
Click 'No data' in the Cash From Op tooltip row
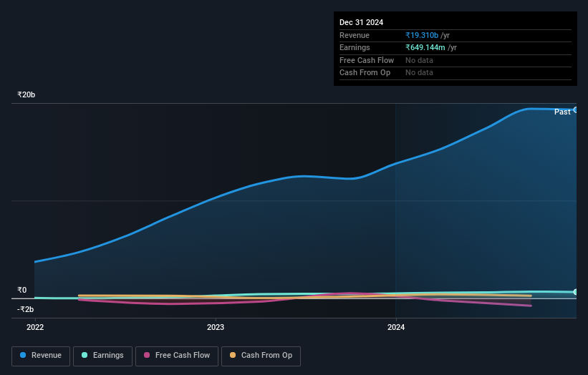(419, 73)
